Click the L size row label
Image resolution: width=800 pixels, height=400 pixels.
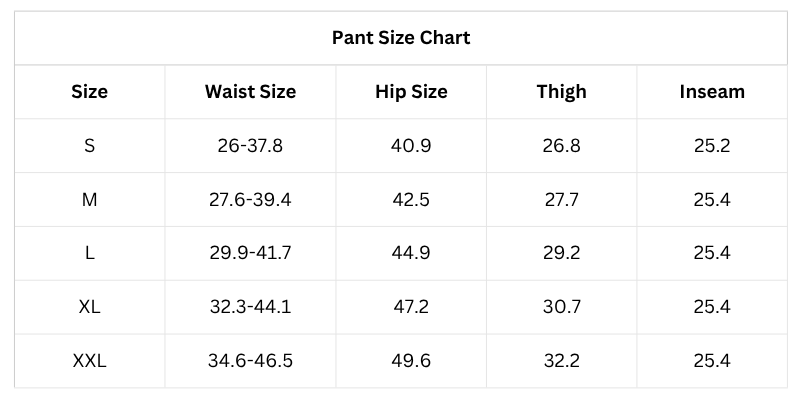[x=90, y=253]
